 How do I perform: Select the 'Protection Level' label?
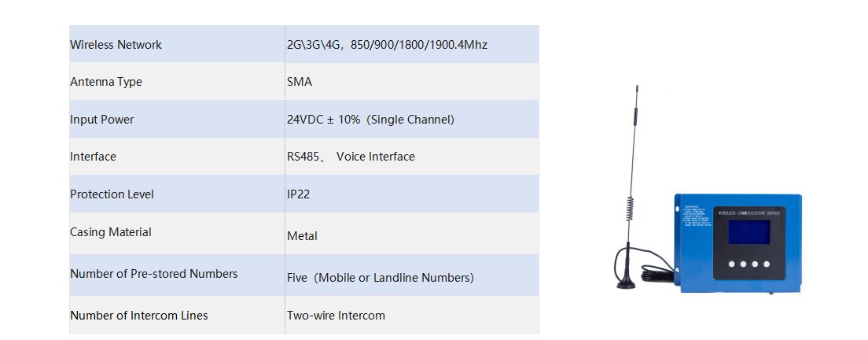[112, 194]
